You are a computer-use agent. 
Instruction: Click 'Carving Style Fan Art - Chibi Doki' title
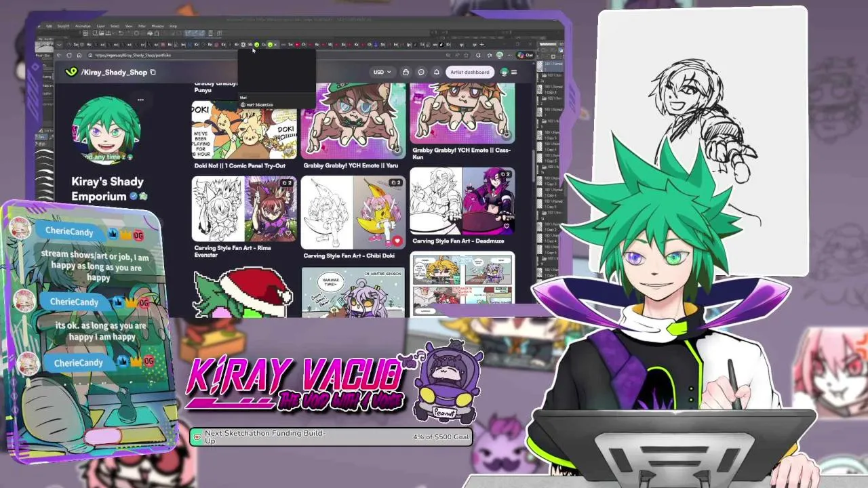(x=349, y=256)
